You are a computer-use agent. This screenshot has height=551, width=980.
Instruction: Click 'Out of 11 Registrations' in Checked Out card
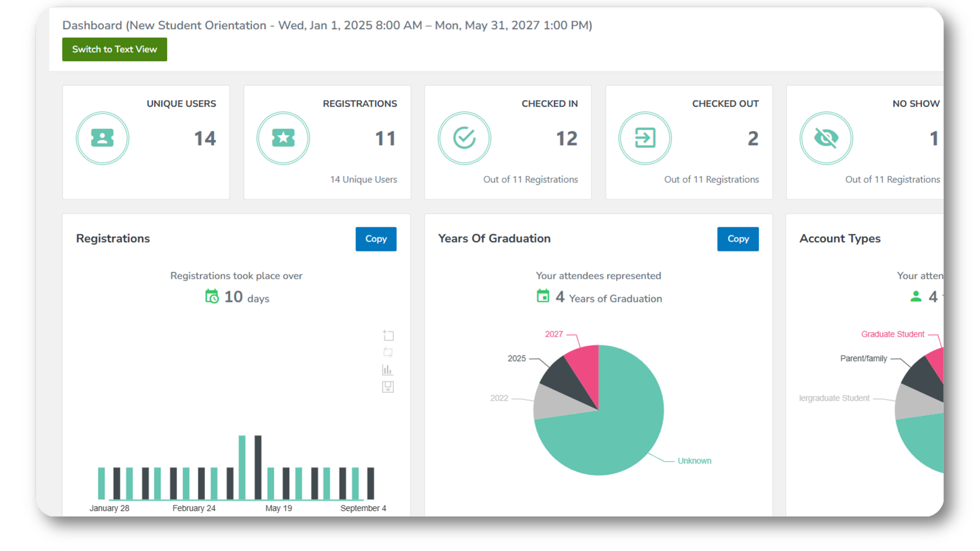pyautogui.click(x=711, y=179)
